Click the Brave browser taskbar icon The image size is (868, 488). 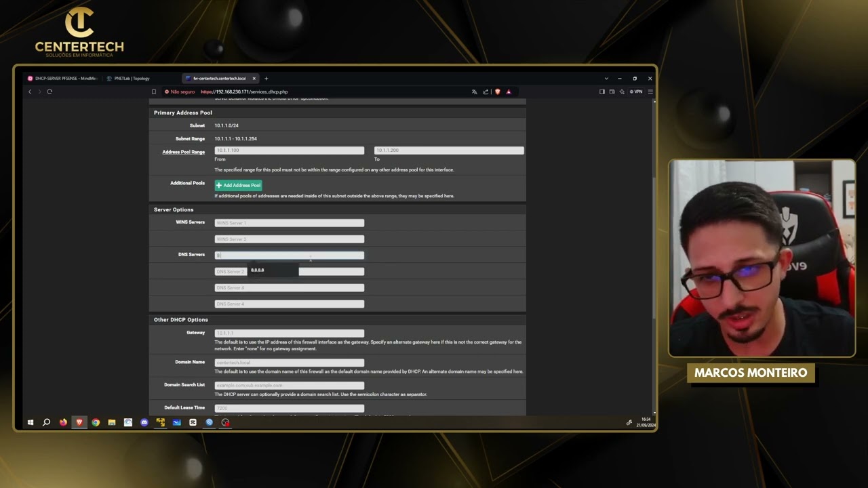79,422
